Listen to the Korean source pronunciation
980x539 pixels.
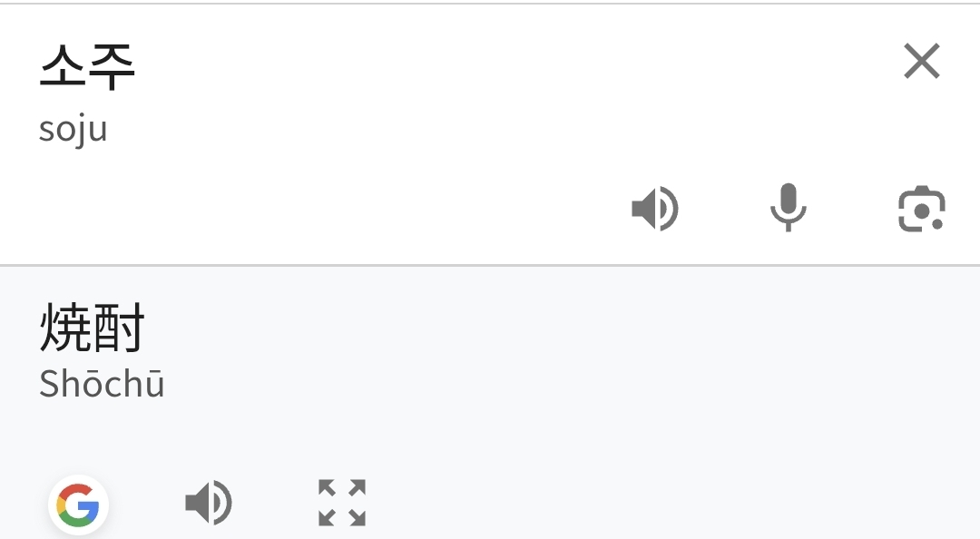pyautogui.click(x=654, y=210)
